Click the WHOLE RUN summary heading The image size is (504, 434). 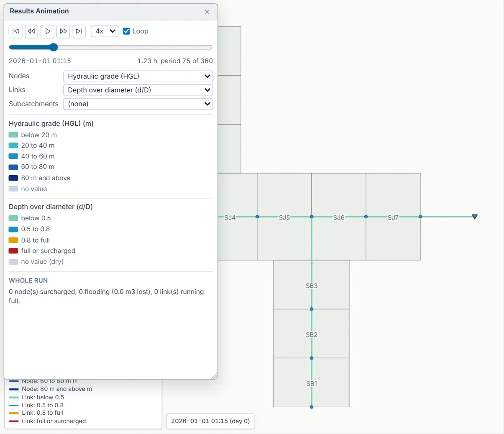[x=28, y=281]
